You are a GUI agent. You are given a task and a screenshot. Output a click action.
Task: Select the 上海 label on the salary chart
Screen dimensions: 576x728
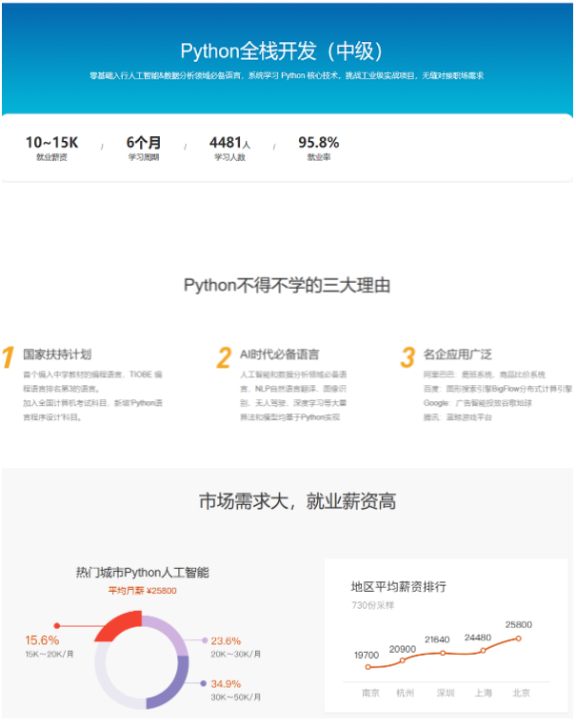tap(484, 693)
